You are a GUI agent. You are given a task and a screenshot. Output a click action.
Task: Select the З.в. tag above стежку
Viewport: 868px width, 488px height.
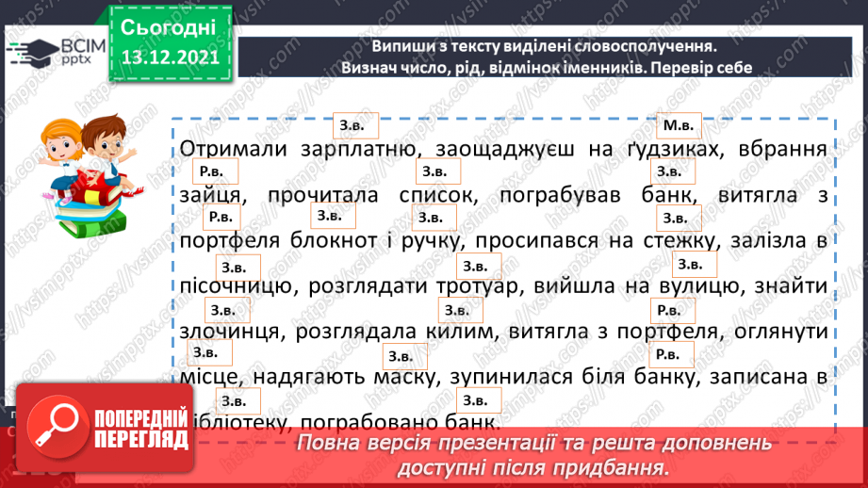point(679,218)
